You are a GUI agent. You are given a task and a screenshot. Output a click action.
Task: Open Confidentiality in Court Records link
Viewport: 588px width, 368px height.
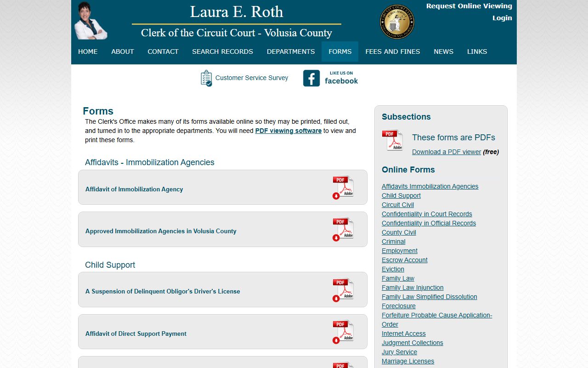click(427, 214)
